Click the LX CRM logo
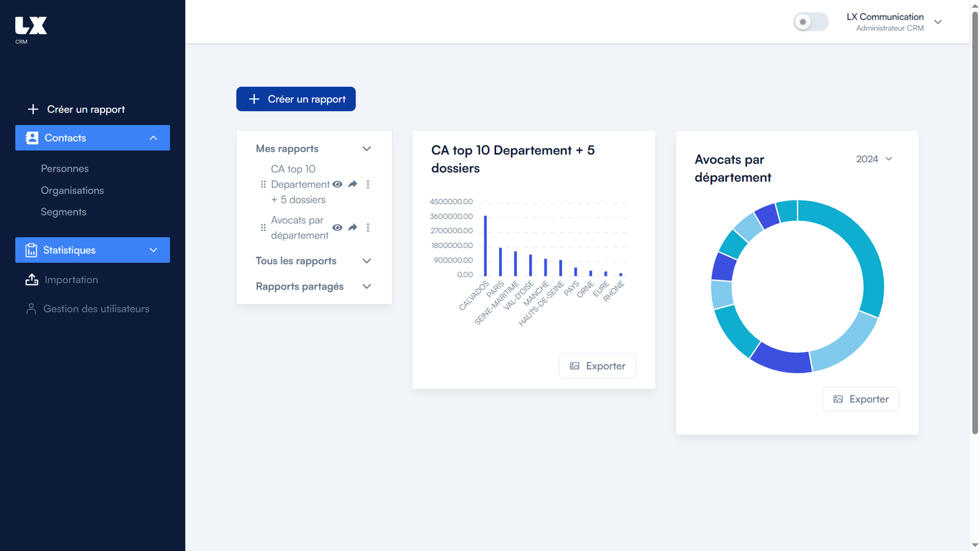This screenshot has height=551, width=980. click(31, 29)
